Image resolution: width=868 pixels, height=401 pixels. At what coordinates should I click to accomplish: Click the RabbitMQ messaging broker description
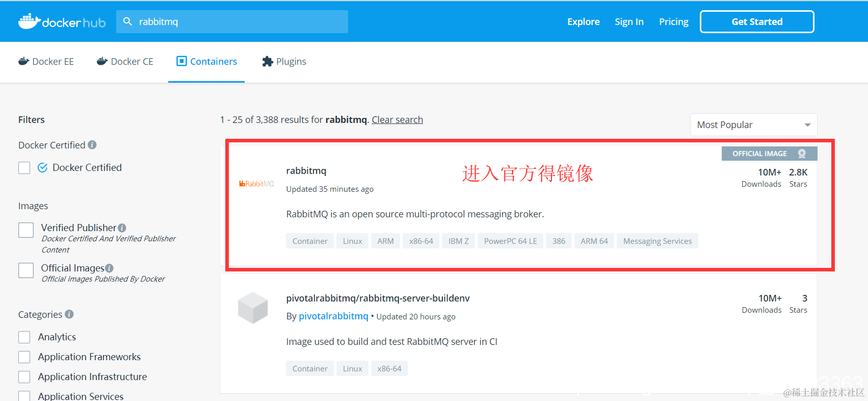415,214
